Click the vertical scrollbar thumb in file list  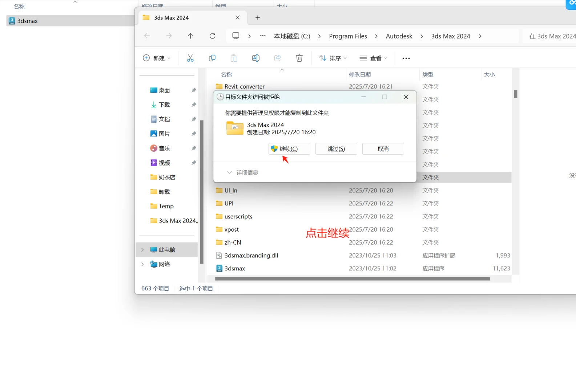pyautogui.click(x=515, y=94)
